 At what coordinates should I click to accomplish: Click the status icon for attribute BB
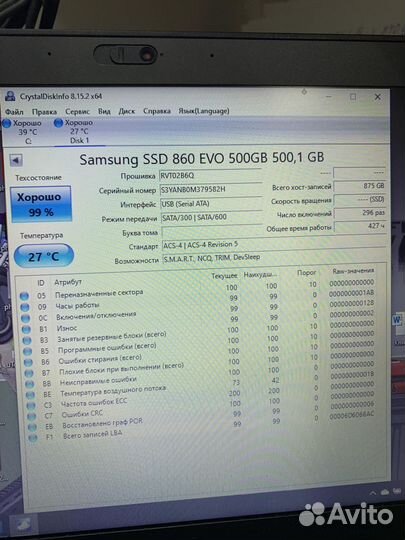[x=30, y=384]
